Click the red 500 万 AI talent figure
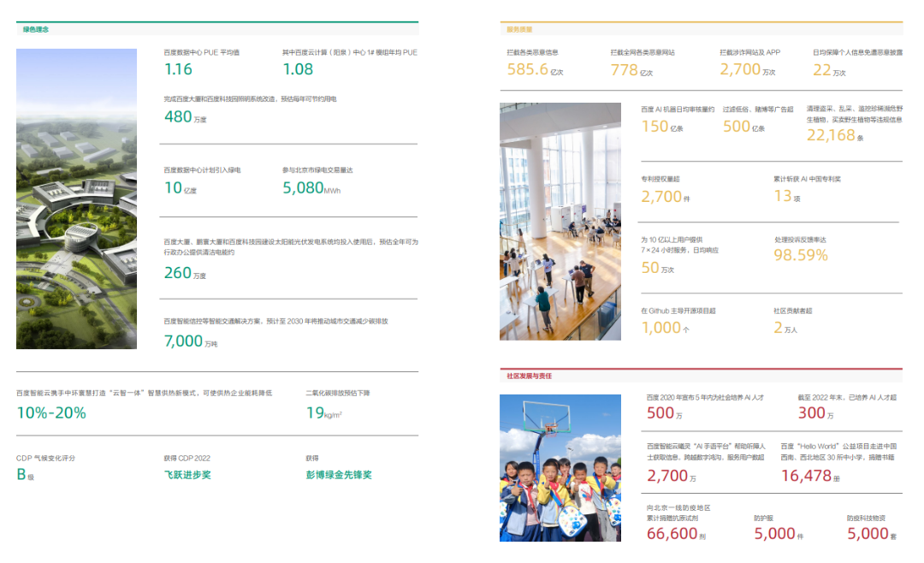 tap(664, 413)
